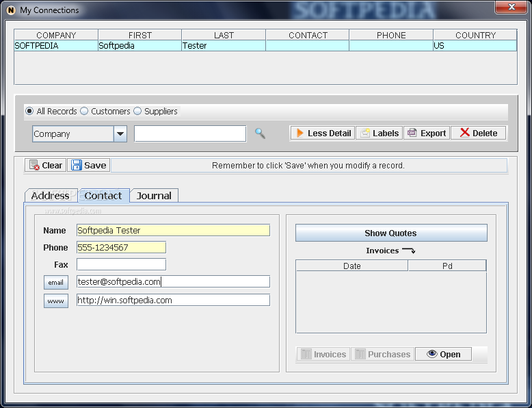The height and width of the screenshot is (408, 532).
Task: Click the LAST column header
Action: click(x=224, y=35)
